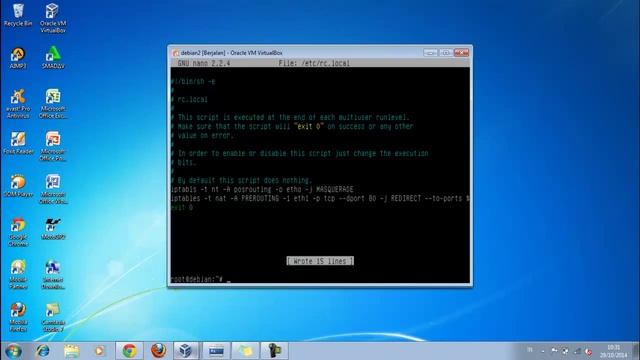Screen dimensions: 640x360
Task: Open the Camtasia Studio 7 desktop shortcut
Action: pos(53,317)
